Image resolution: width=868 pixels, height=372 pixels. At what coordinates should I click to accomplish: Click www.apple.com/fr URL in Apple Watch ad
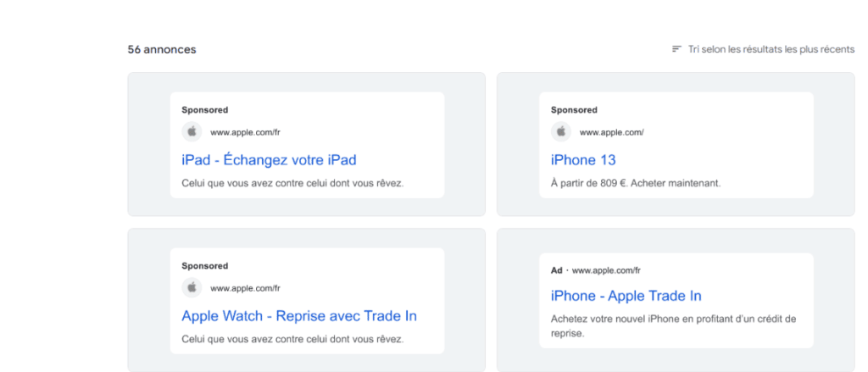pos(245,288)
